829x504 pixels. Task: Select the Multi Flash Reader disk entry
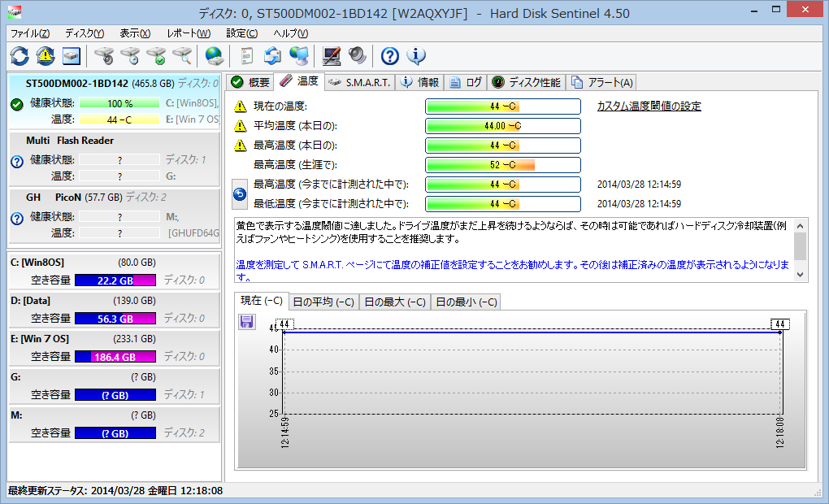tap(115, 159)
